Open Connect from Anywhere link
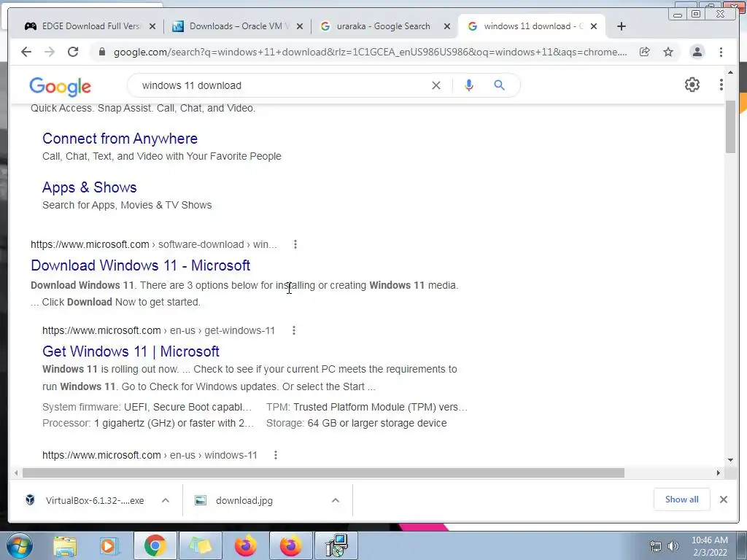The height and width of the screenshot is (560, 747). (120, 139)
